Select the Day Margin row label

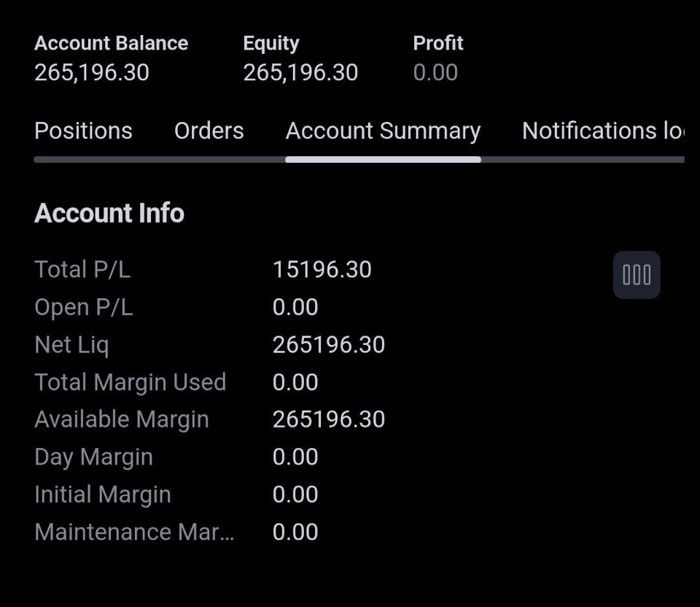click(94, 457)
